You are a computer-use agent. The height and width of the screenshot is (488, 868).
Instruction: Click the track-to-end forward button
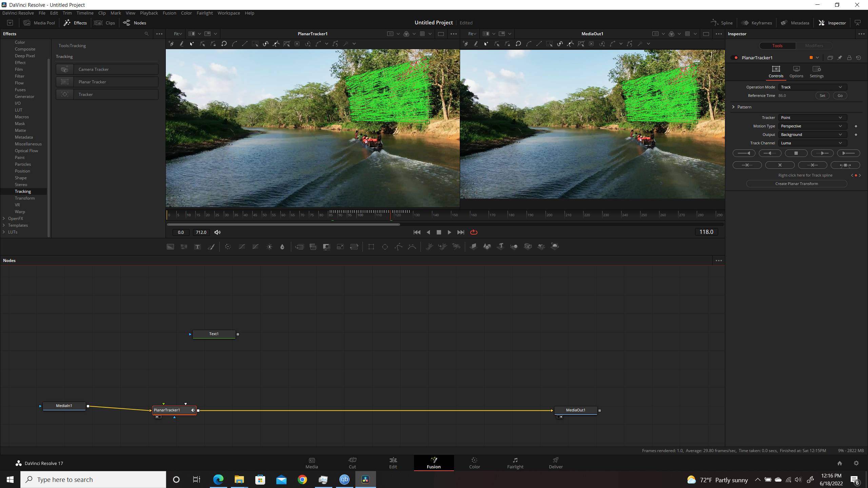point(848,154)
